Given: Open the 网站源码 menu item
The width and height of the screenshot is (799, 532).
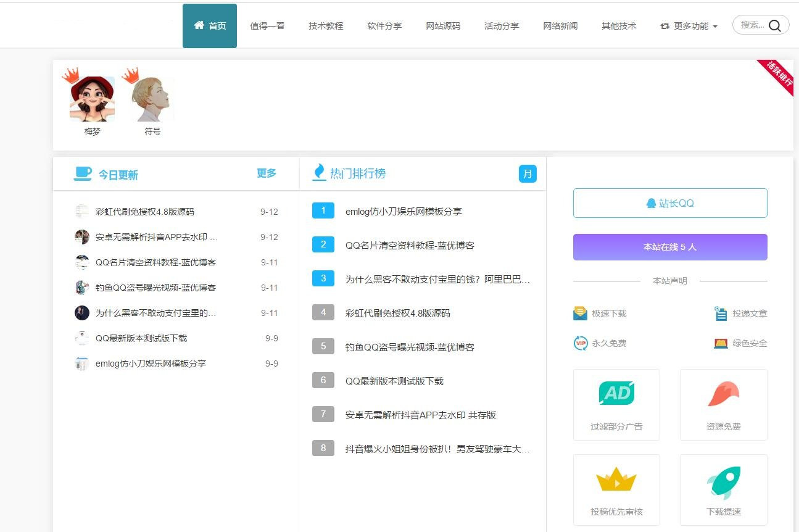Looking at the screenshot, I should [x=443, y=26].
